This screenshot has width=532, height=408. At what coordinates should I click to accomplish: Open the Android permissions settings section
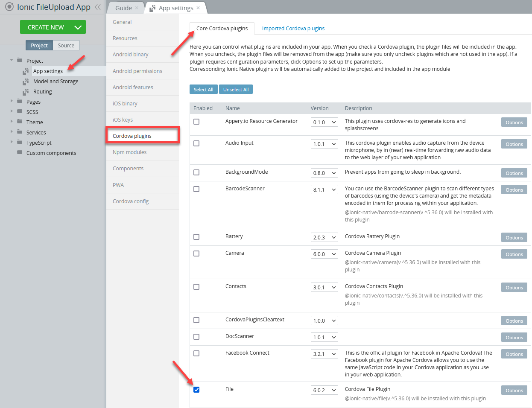pyautogui.click(x=143, y=71)
